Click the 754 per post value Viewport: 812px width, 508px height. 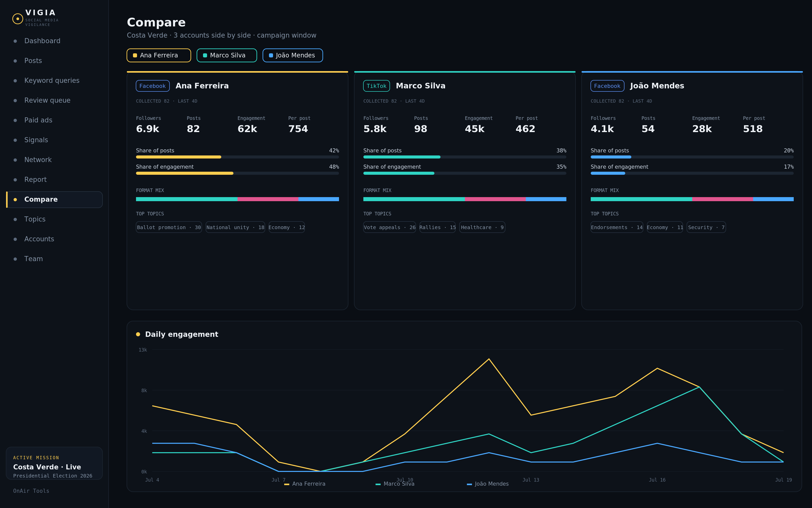(x=298, y=129)
